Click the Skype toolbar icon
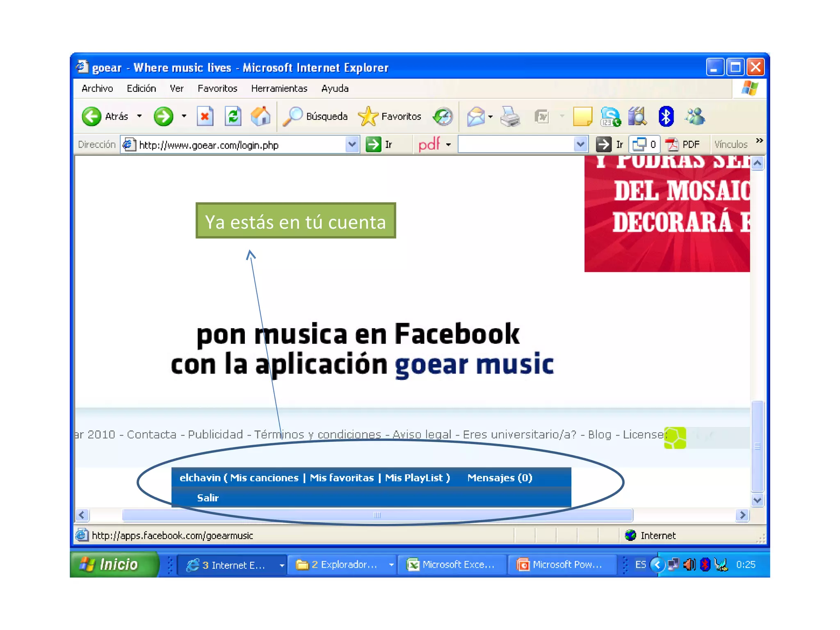 pyautogui.click(x=610, y=116)
